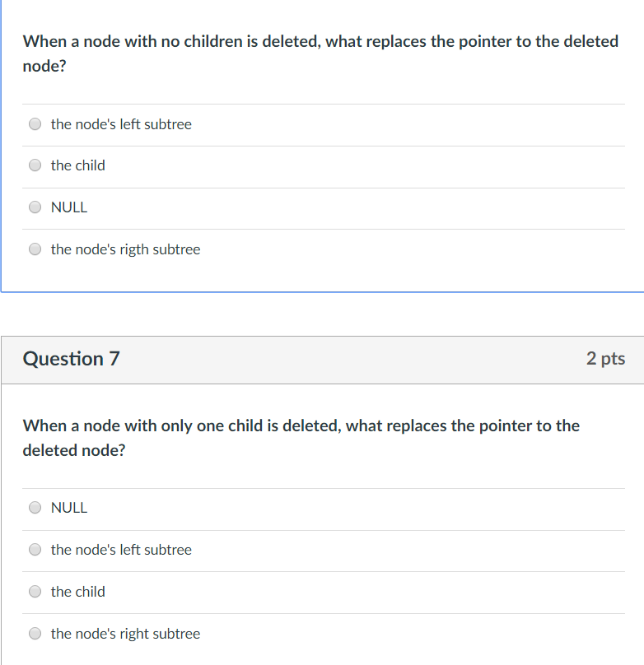Choose "the child" answer in Question 7
Image resolution: width=644 pixels, height=665 pixels.
click(35, 591)
